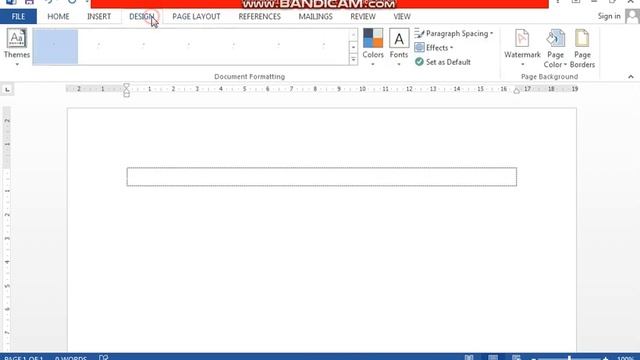Open the REVIEW tab
Image resolution: width=640 pixels, height=360 pixels.
(x=363, y=16)
